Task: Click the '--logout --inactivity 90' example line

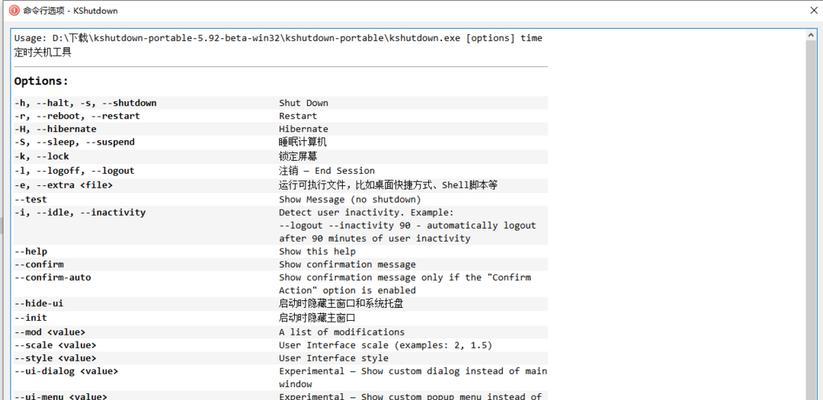Action: [407, 226]
